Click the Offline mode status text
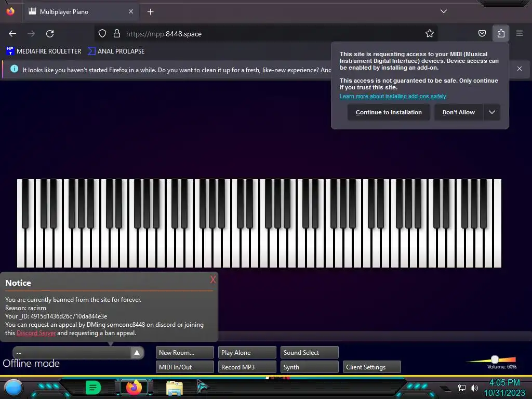Image resolution: width=532 pixels, height=399 pixels. click(x=31, y=363)
